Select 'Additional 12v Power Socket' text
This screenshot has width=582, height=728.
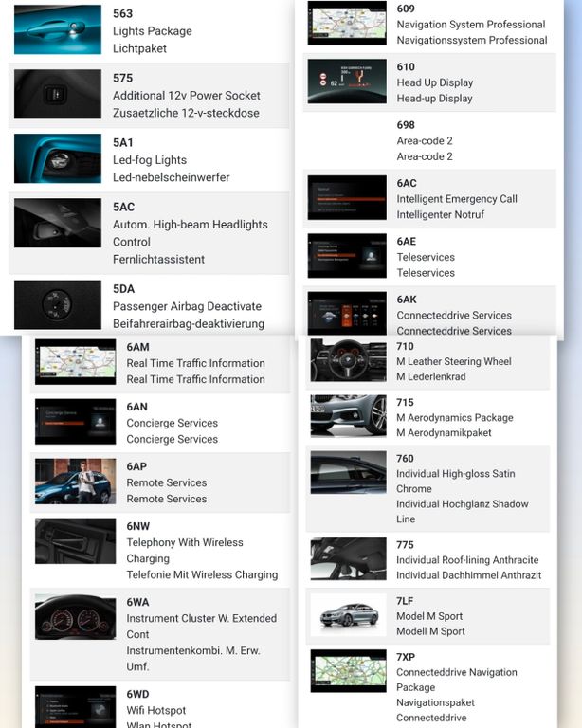click(187, 95)
